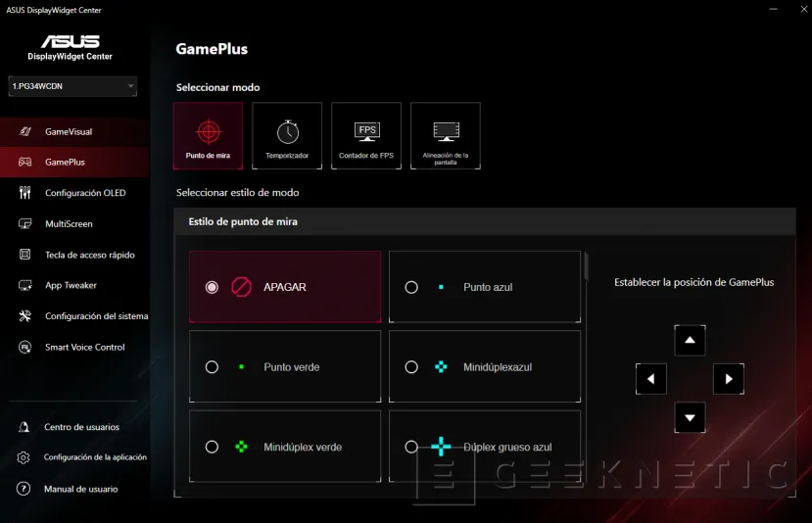Close the DisplayWidget Center window
The width and height of the screenshot is (812, 523).
pos(804,10)
